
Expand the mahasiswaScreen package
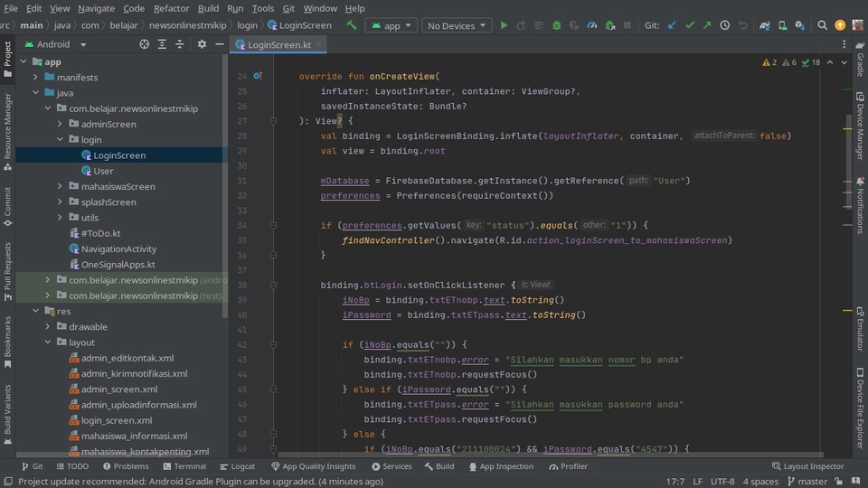[x=61, y=186]
